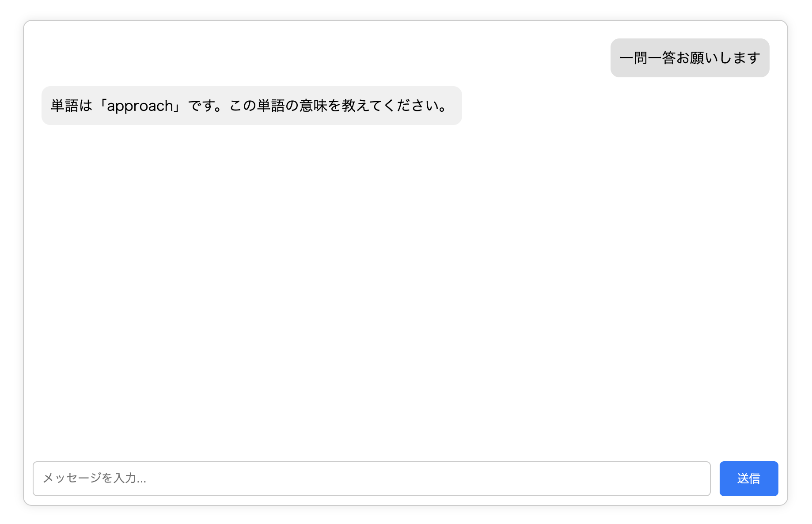
Task: Click the text 単語は in the reply
Action: point(71,106)
